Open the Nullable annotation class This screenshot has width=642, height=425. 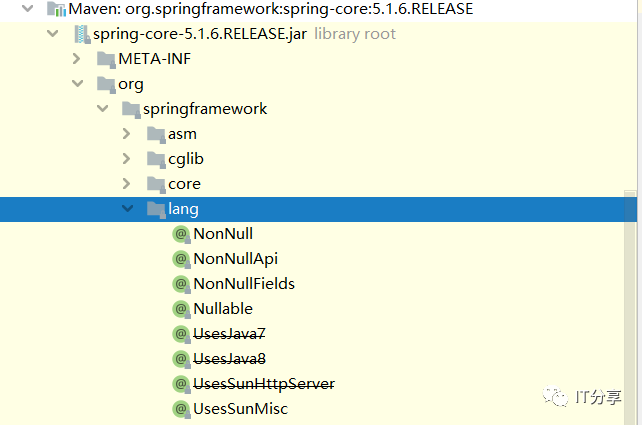[223, 309]
